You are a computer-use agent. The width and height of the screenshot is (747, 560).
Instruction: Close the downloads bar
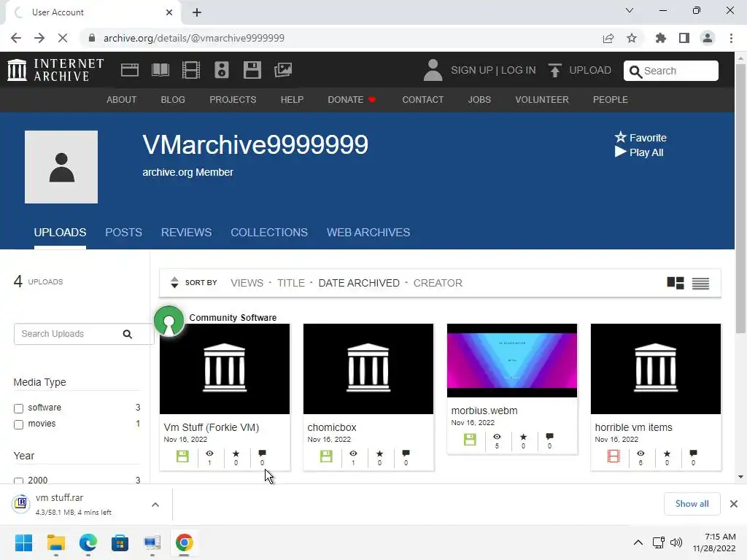tap(734, 504)
